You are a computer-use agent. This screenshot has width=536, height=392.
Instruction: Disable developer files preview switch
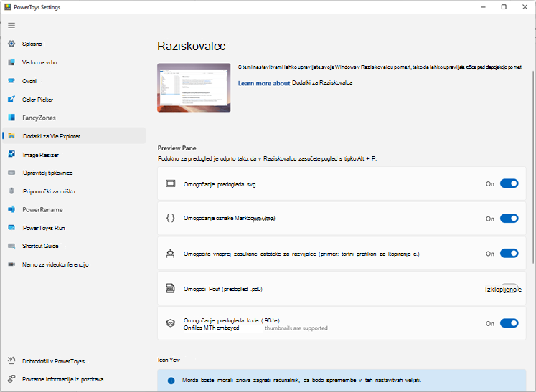tap(509, 254)
